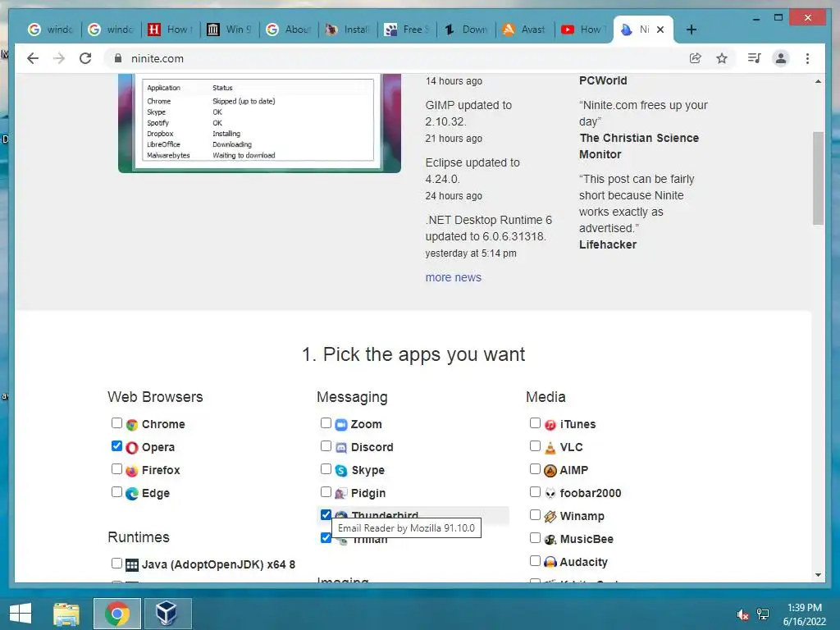Viewport: 840px width, 630px height.
Task: Click the Skype app icon
Action: click(341, 471)
